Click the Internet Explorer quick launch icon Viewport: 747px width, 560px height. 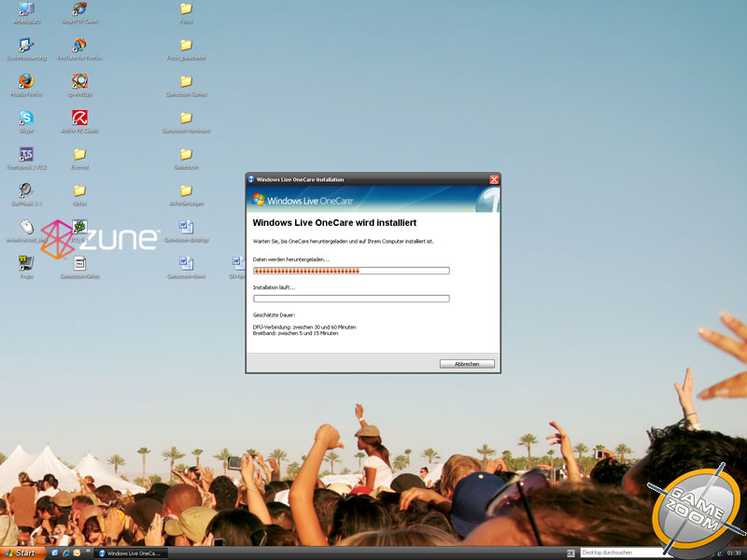(65, 553)
